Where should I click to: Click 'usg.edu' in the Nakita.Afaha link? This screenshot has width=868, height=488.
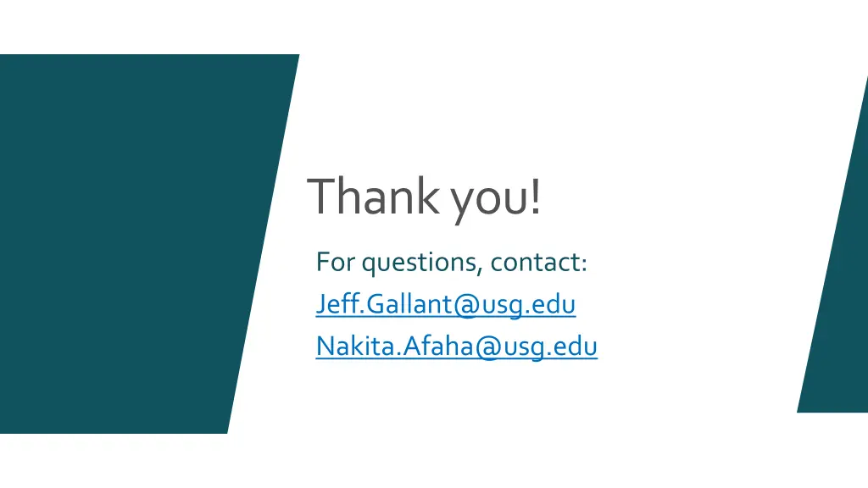click(x=549, y=347)
